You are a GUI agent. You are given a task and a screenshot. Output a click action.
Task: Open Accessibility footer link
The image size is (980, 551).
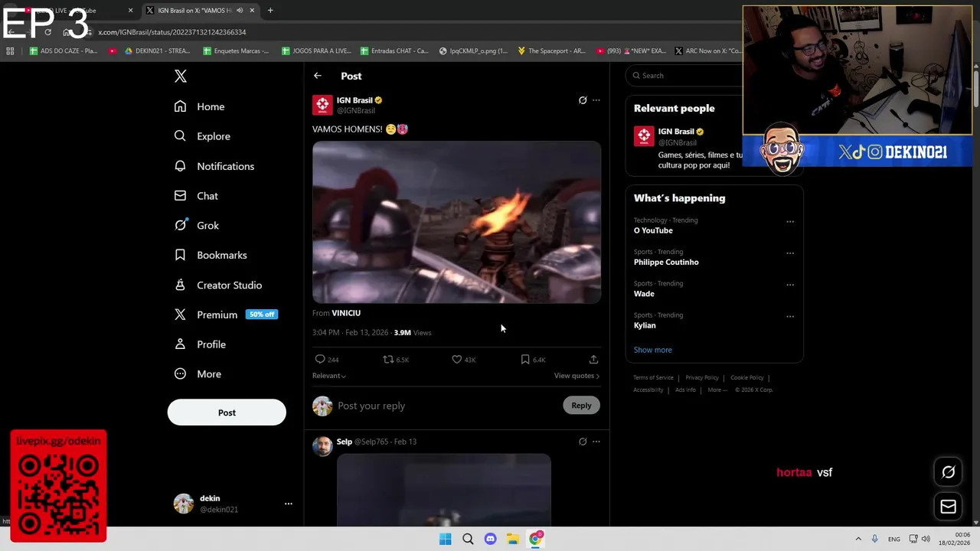pyautogui.click(x=648, y=390)
